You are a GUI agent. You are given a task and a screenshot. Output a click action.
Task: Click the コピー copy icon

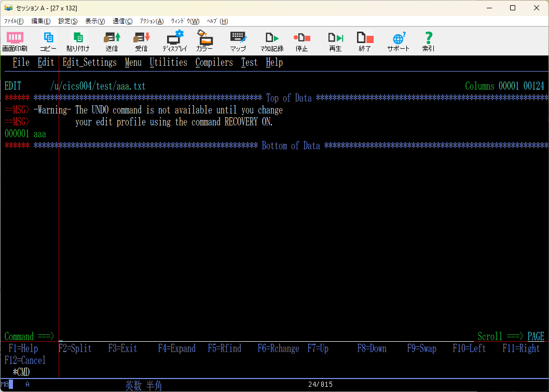coord(48,41)
